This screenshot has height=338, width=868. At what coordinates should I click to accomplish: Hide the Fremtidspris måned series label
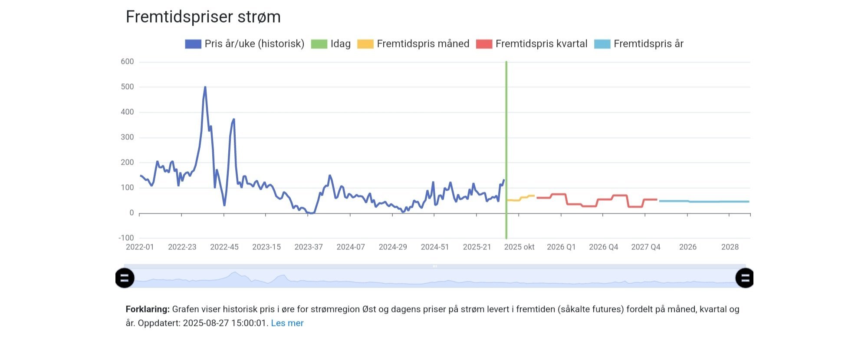423,44
